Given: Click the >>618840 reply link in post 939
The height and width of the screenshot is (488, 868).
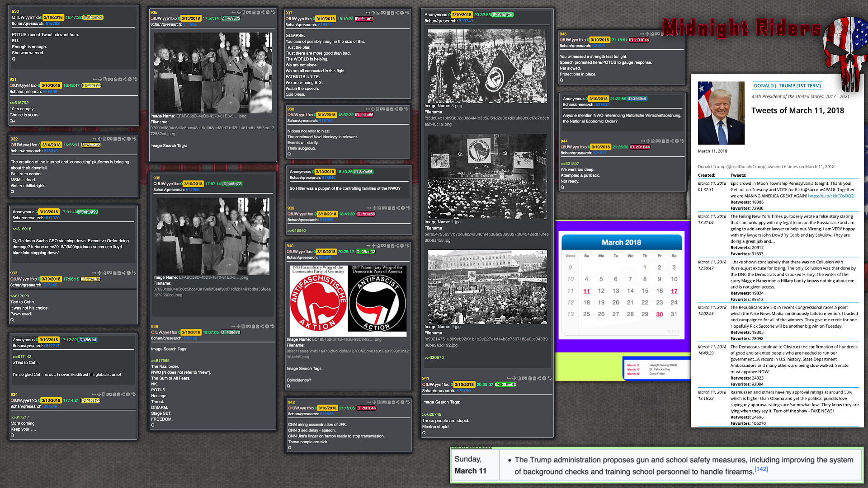Looking at the screenshot, I should (297, 230).
